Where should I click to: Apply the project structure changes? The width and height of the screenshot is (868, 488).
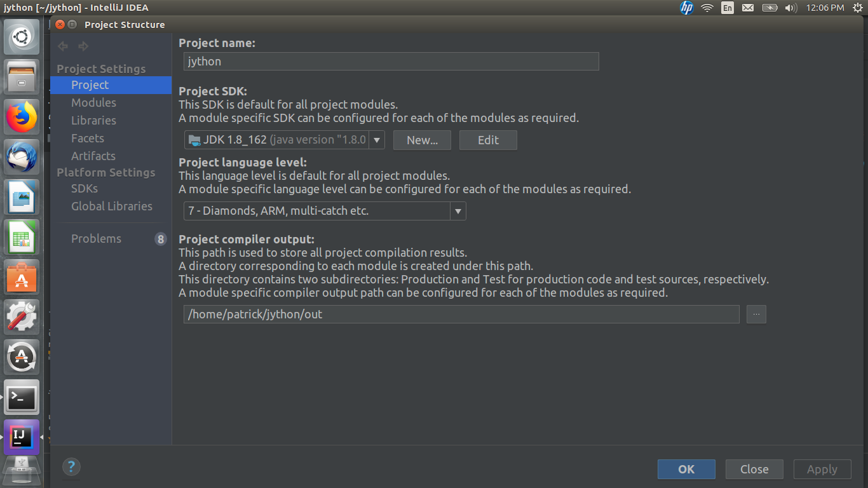click(822, 469)
